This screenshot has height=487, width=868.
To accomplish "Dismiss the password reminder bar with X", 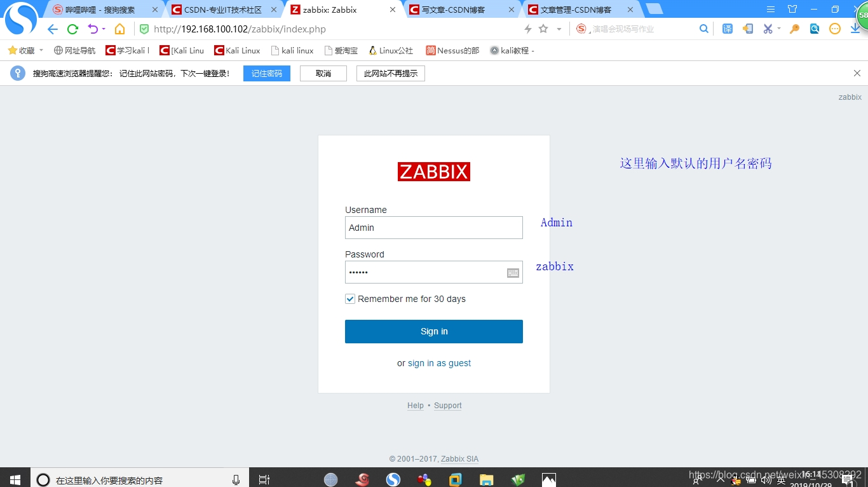I will [x=857, y=73].
